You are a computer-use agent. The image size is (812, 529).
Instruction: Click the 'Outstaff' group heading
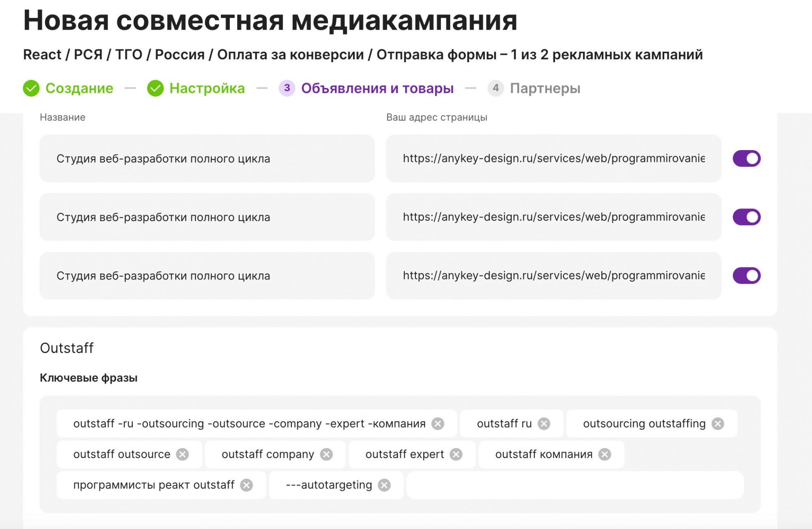[x=67, y=348]
